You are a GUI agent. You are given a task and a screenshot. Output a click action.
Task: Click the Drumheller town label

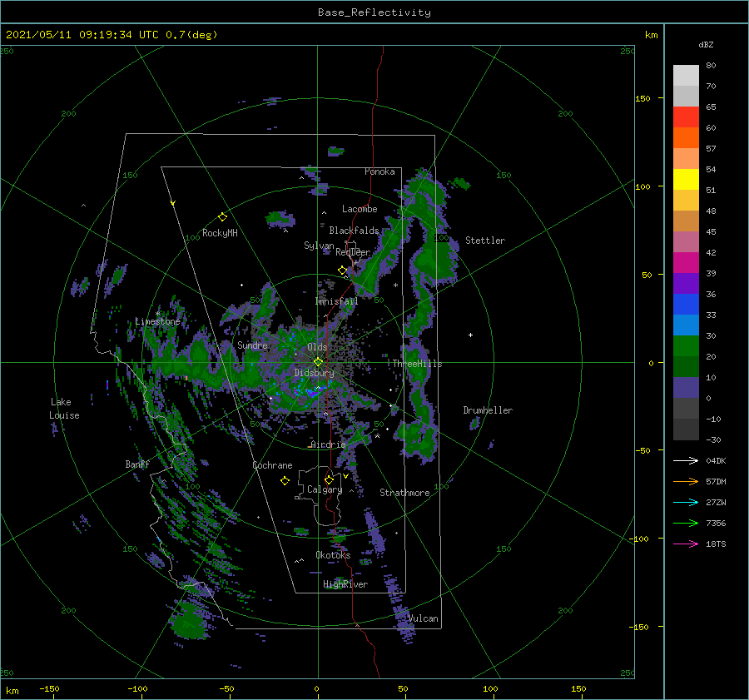488,410
